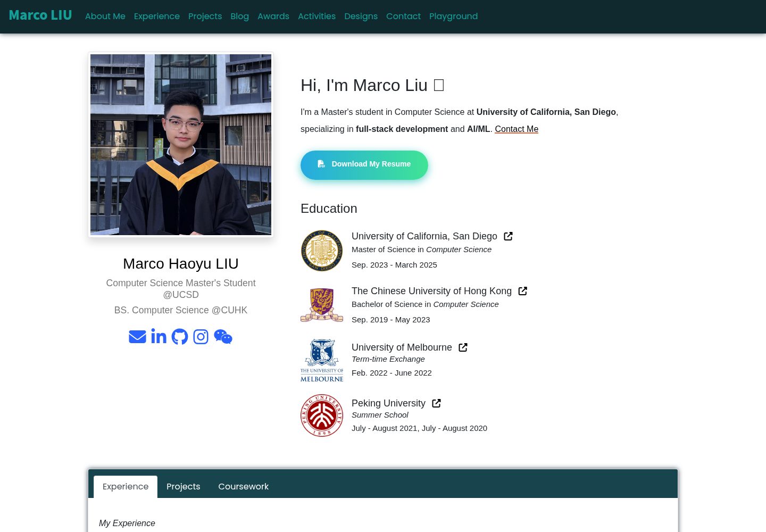Image resolution: width=766 pixels, height=532 pixels.
Task: Click the Marco LIU site brand
Action: pos(40,15)
